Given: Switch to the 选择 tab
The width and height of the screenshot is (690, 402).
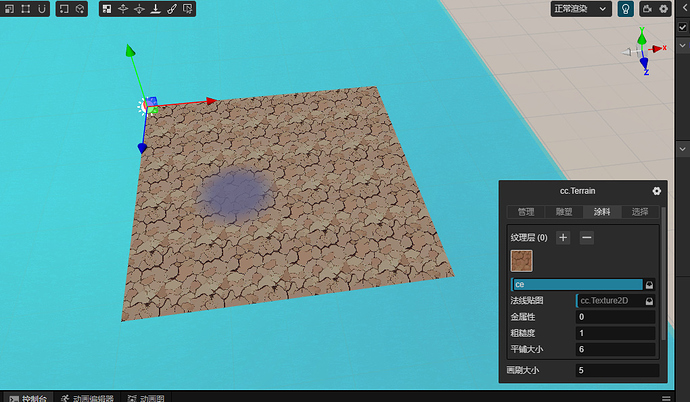Looking at the screenshot, I should tap(640, 212).
